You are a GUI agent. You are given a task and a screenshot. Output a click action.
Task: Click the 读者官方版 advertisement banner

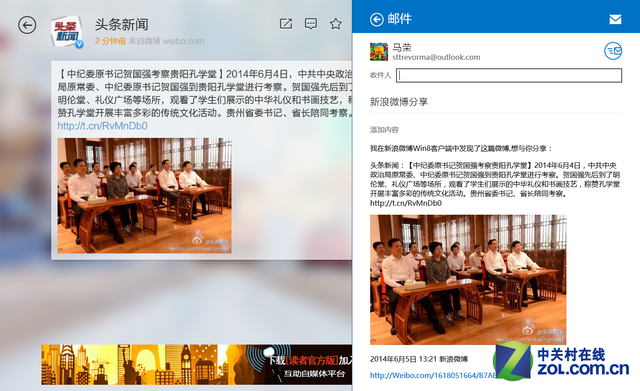[196, 364]
